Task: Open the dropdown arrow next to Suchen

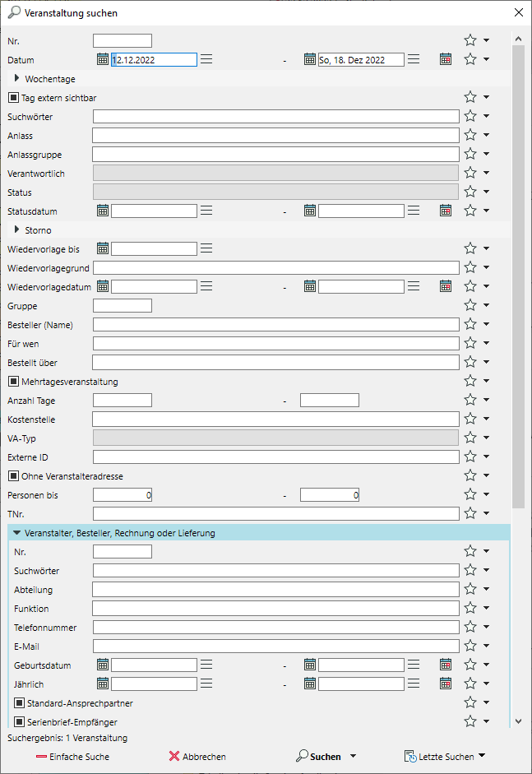Action: 353,757
